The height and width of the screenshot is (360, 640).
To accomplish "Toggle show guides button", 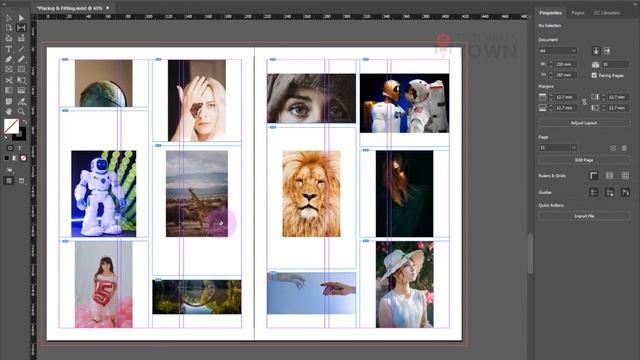I will coord(593,192).
